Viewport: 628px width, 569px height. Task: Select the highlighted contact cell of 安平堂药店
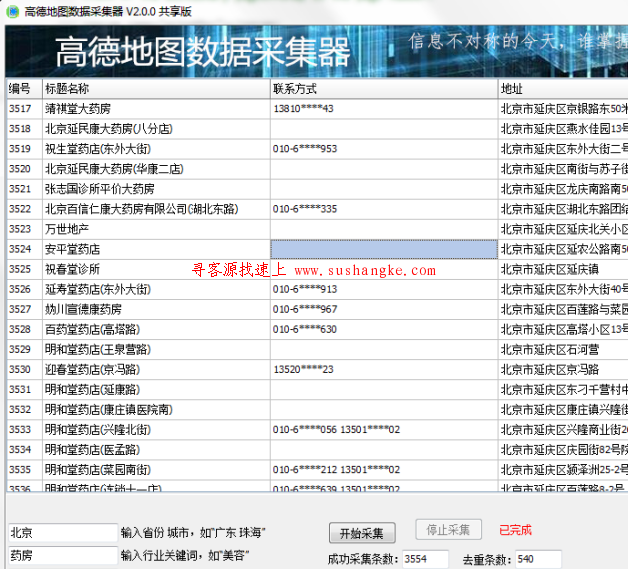click(x=384, y=249)
